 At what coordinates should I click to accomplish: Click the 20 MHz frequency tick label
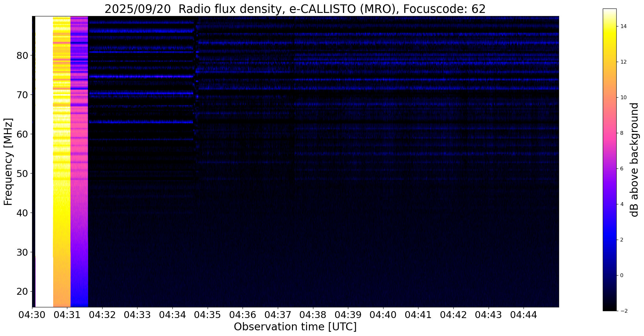point(22,292)
